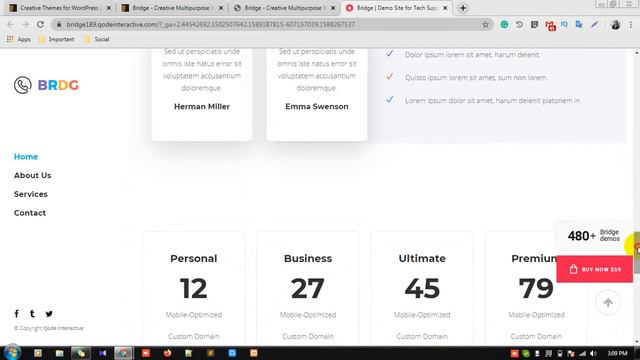Screen dimensions: 640x360
Task: Click the Personal plan heading
Action: 193,258
